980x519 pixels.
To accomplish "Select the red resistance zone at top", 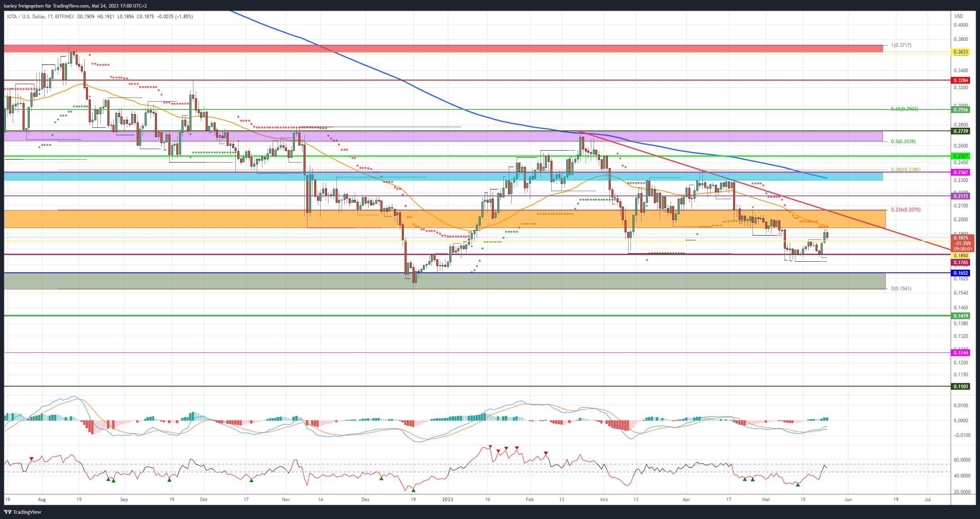I will 443,48.
